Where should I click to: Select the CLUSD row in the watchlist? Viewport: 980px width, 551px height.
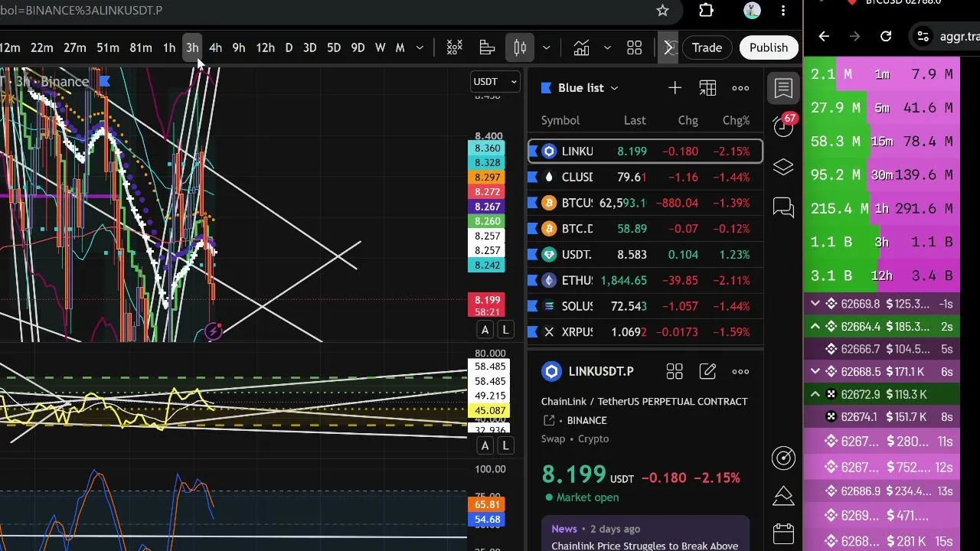[645, 178]
